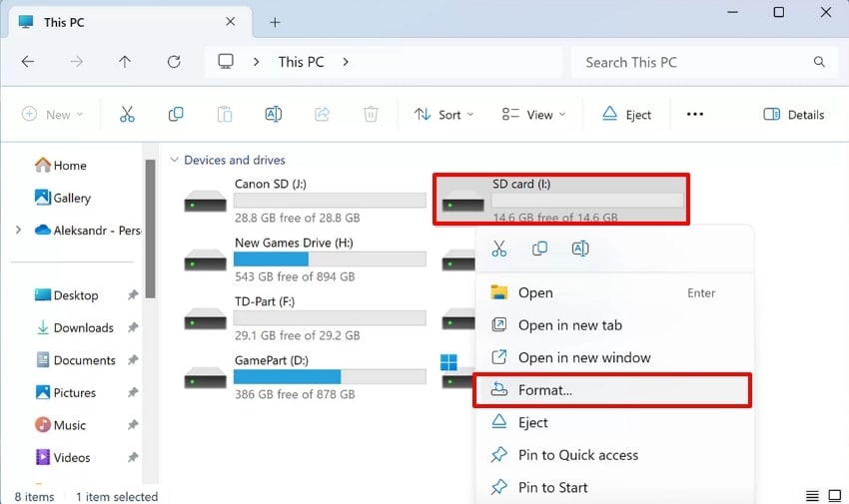This screenshot has height=504, width=849.
Task: Choose Open in new window
Action: point(612,357)
